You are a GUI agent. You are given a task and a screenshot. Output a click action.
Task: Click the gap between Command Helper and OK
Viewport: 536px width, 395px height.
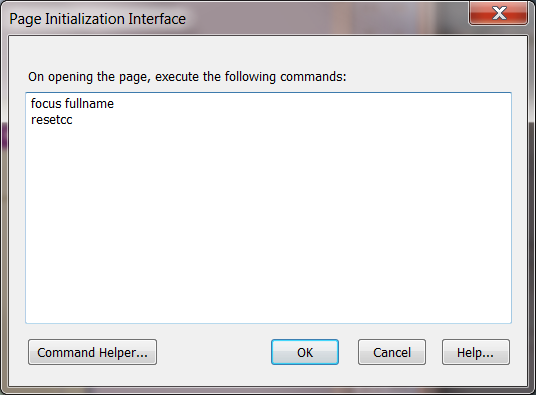point(214,352)
